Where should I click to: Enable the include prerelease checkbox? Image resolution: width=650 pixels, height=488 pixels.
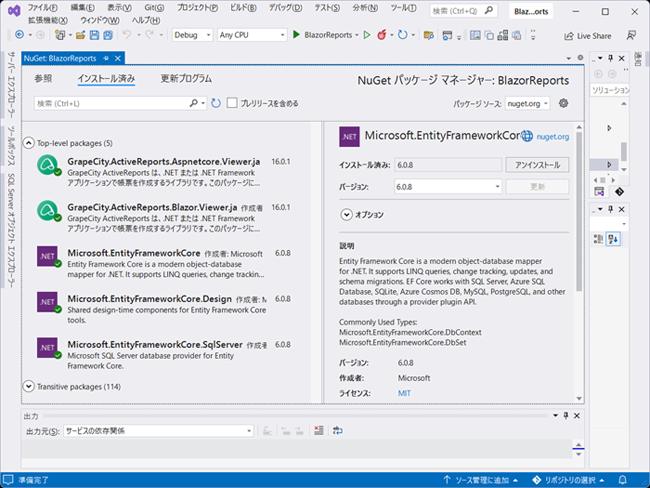[232, 103]
